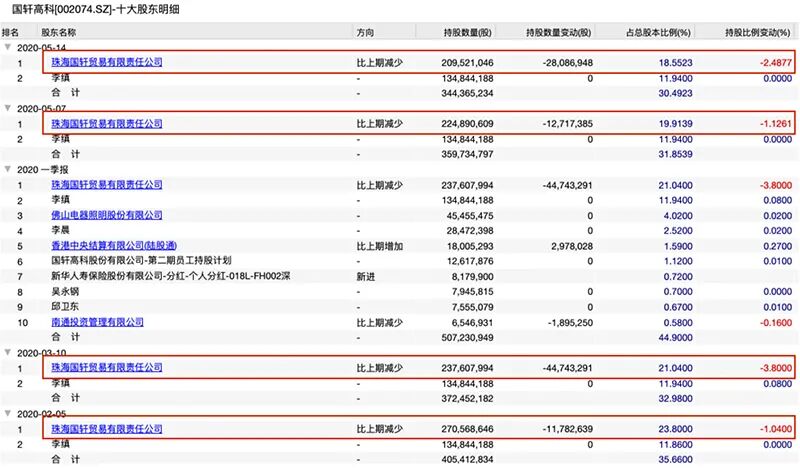Viewport: 800px width, 468px height.
Task: Open 珠海国轩贸易有限责任公司 link under 2020-05-07
Action: click(x=107, y=124)
